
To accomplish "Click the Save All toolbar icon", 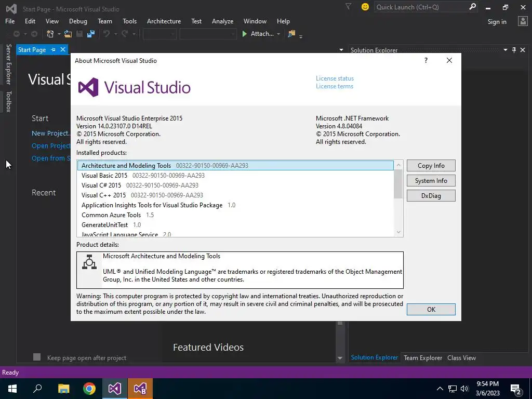I will click(90, 34).
